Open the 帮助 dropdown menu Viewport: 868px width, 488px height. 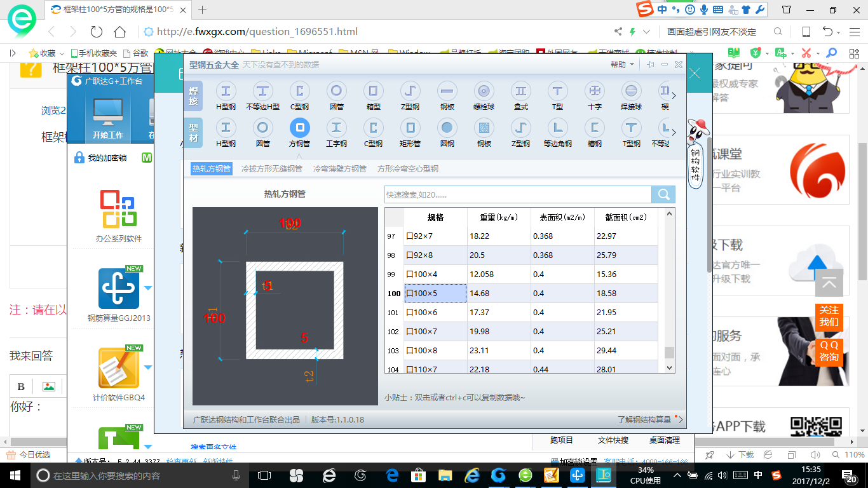tap(622, 64)
